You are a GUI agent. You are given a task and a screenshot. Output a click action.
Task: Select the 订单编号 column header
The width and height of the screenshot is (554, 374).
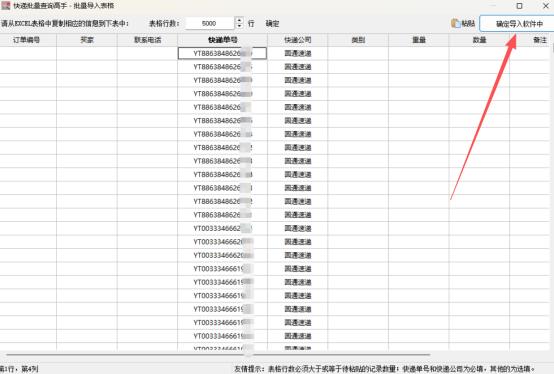tap(26, 40)
